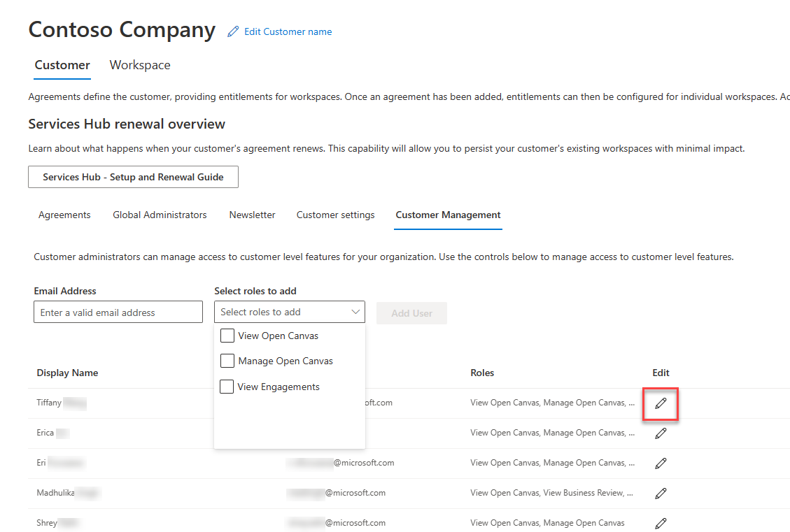Check the View Open Canvas checkbox
Viewport: 790px width, 532px height.
[x=227, y=336]
